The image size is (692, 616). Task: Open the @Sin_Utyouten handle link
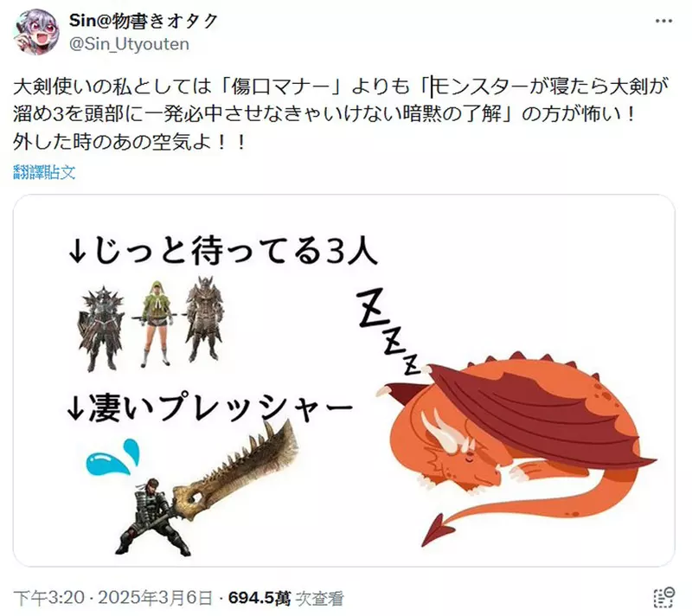coord(129,44)
